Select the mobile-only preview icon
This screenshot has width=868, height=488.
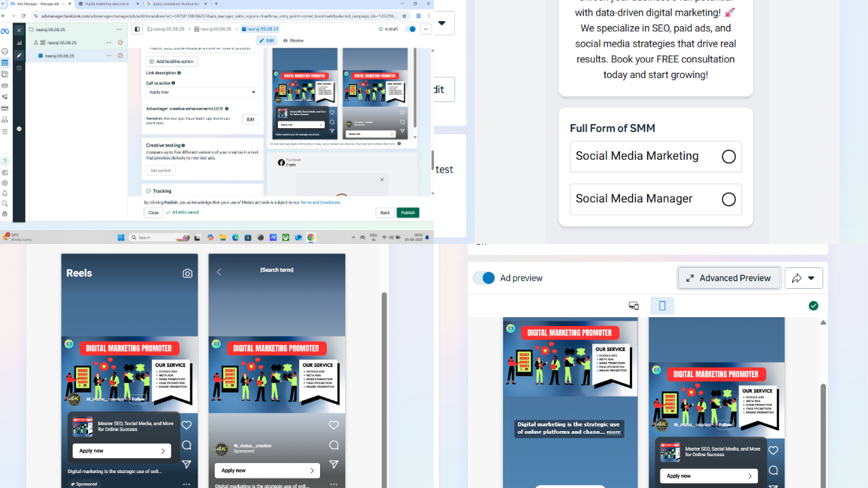(662, 306)
